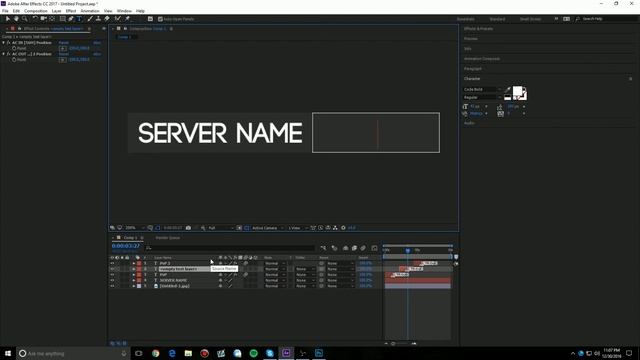Image resolution: width=640 pixels, height=360 pixels.
Task: Open the font family dropdown in Character
Action: (x=482, y=89)
